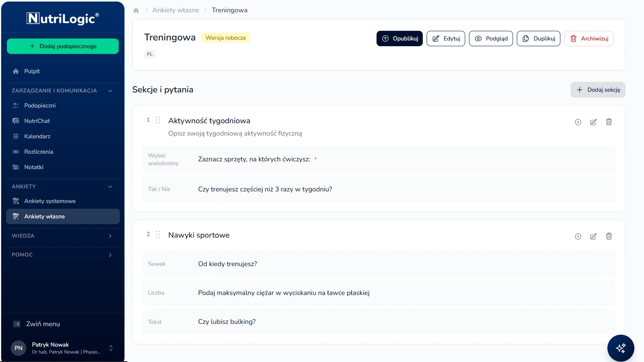The height and width of the screenshot is (362, 644).
Task: Open survey Podgląd preview
Action: (491, 39)
